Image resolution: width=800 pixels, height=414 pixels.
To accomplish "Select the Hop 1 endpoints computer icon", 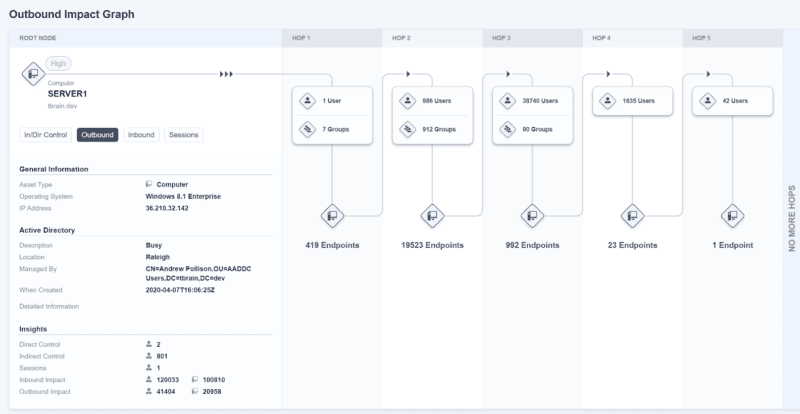I will click(332, 216).
